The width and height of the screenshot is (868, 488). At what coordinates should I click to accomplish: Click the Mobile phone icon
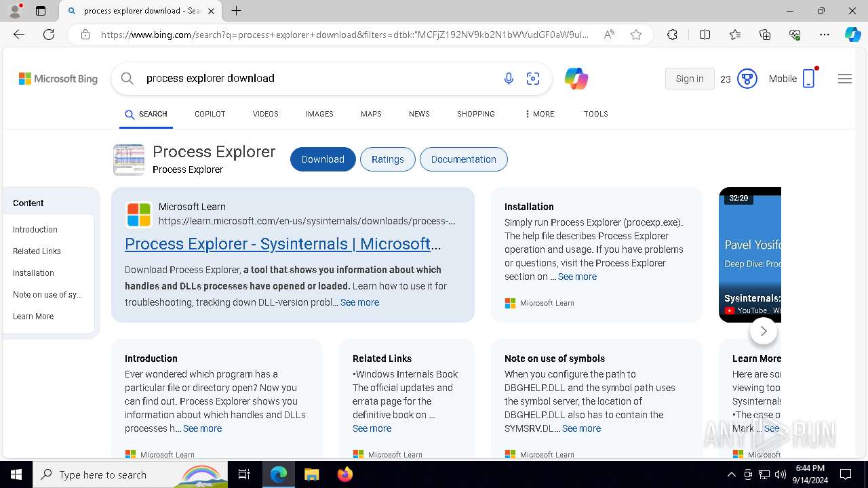point(808,79)
